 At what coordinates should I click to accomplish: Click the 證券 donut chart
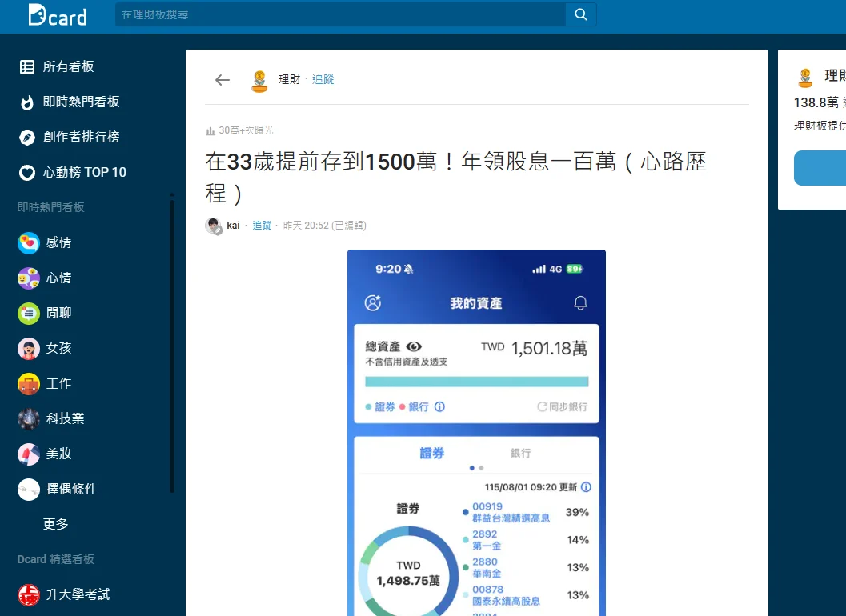pyautogui.click(x=408, y=573)
